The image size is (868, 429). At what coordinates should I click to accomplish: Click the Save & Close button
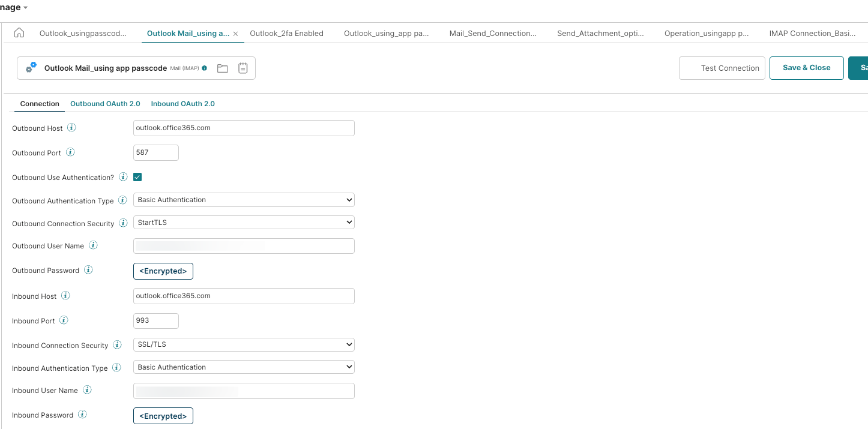(806, 68)
